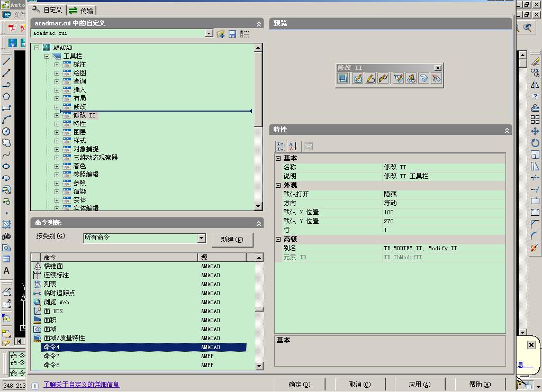Select the hatch tool in left toolbar
Screen dimensions: 542x392
click(x=6, y=224)
